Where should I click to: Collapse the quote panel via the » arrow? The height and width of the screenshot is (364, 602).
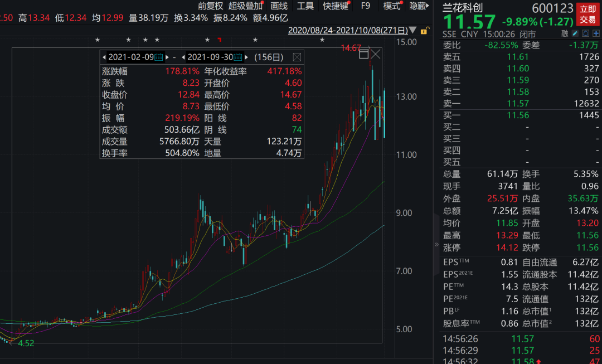436,244
